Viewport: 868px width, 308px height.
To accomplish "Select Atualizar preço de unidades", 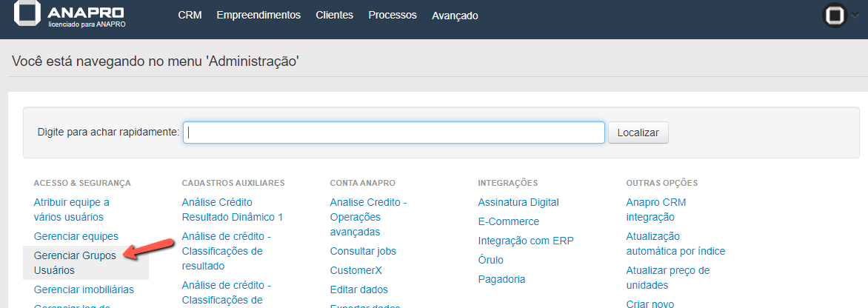I will [x=667, y=278].
